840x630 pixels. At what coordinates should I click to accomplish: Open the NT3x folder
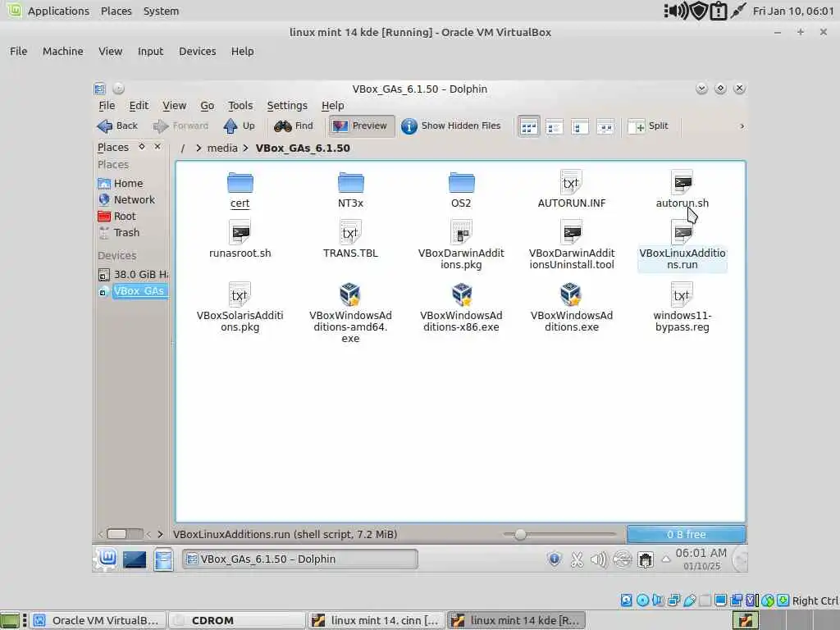click(350, 190)
